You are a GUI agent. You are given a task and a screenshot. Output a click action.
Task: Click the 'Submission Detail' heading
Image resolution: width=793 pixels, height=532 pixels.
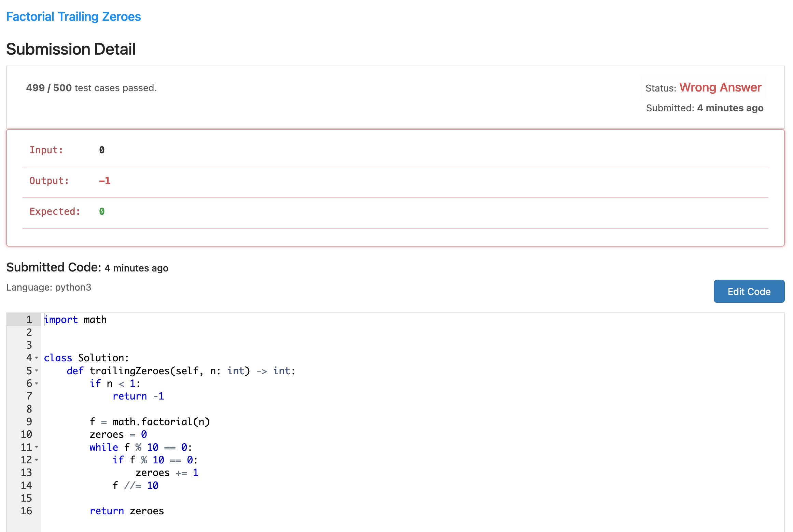pyautogui.click(x=71, y=49)
